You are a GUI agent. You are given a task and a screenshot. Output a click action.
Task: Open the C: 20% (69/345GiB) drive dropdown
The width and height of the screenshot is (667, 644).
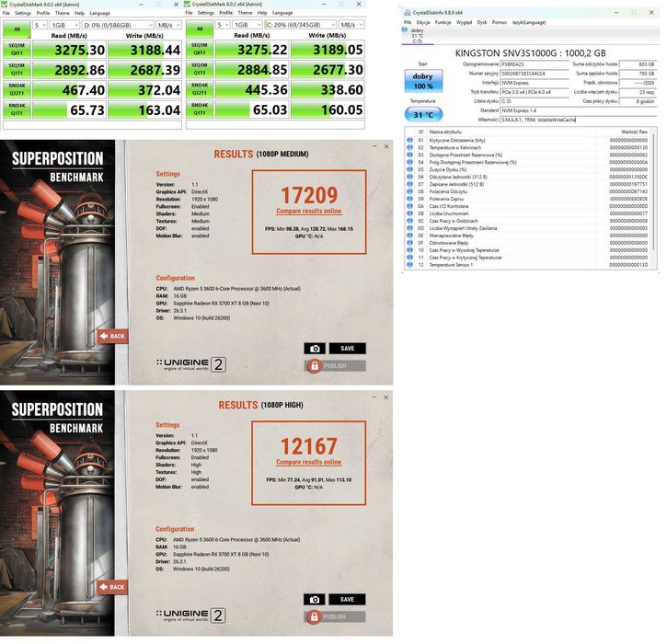[x=300, y=25]
